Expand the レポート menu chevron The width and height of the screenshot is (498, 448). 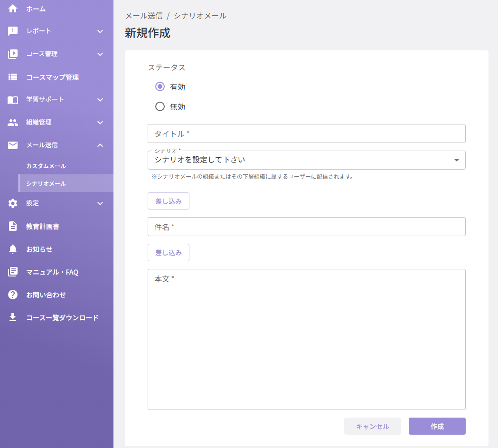[100, 31]
